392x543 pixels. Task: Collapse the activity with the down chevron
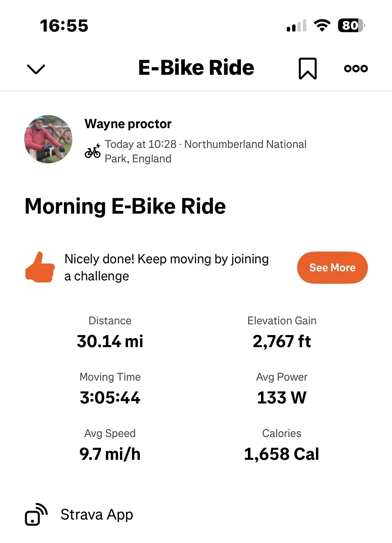[x=36, y=69]
